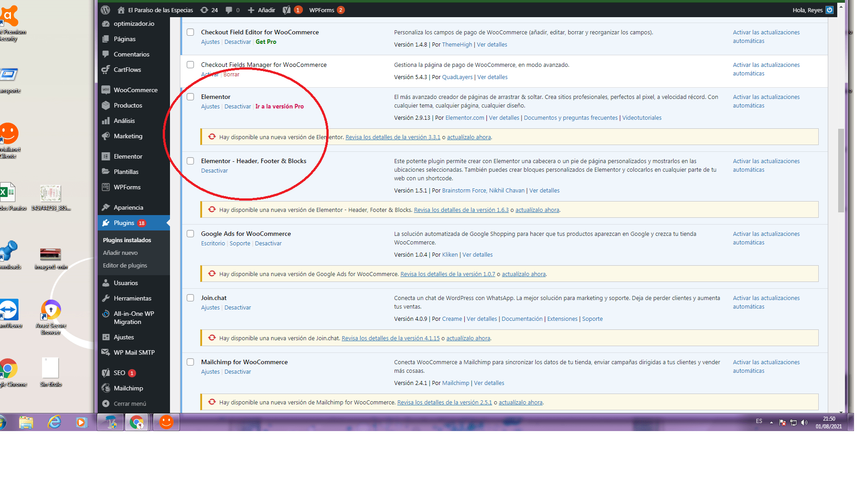
Task: Check the Checkout Field Editor for WooCommerce box
Action: (x=190, y=32)
